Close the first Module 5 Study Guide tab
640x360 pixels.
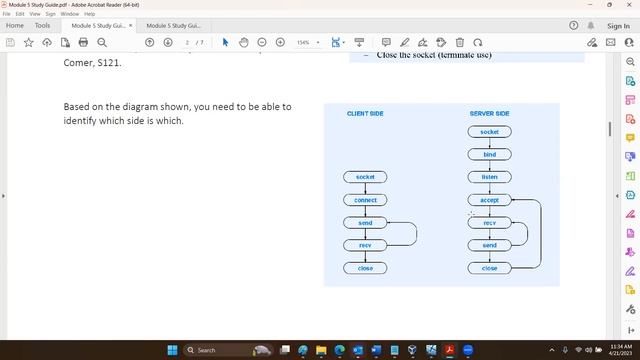[131, 25]
